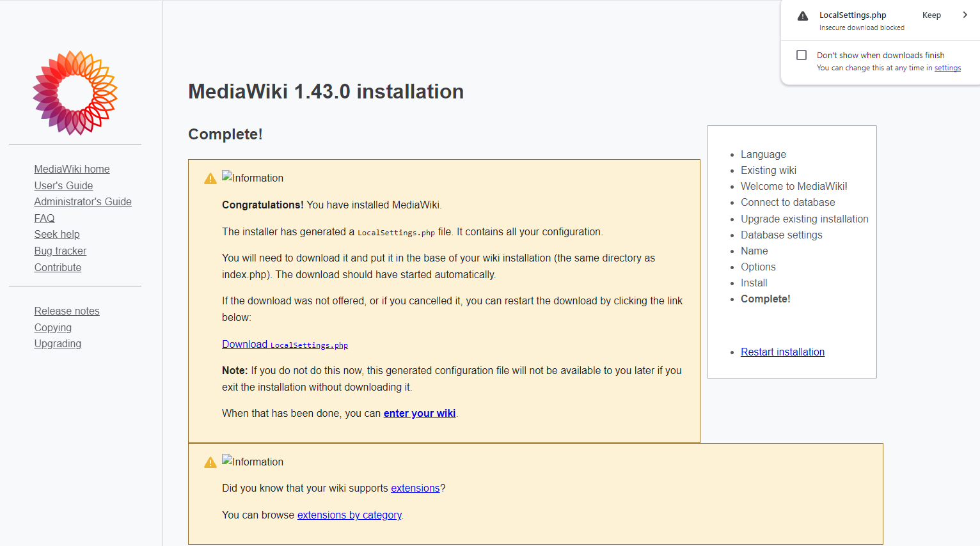
Task: Click the warning triangle in the extensions box
Action: click(210, 462)
